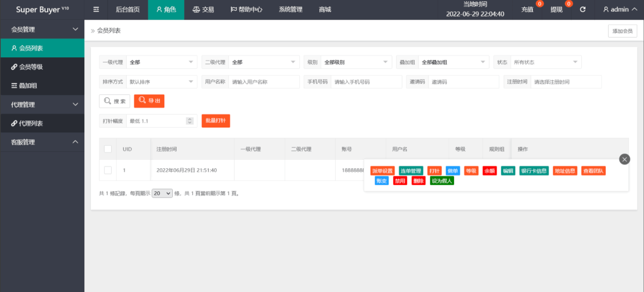Open the rows-per-page 20 dropdown
Viewport: 644px width, 292px height.
coord(162,193)
